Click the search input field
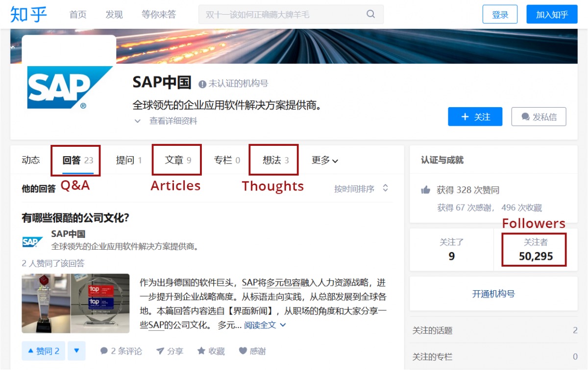 pos(291,14)
